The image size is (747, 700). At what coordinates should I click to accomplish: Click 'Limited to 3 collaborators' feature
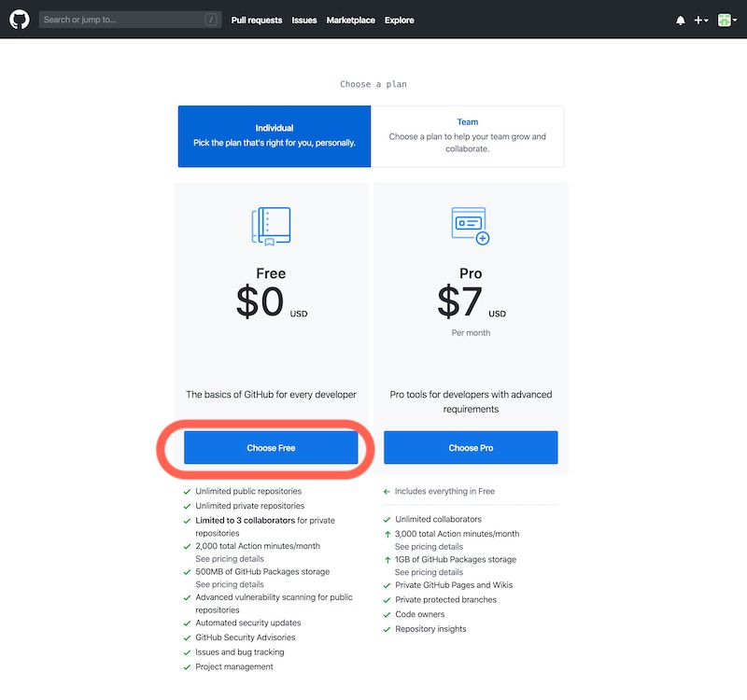(x=265, y=526)
